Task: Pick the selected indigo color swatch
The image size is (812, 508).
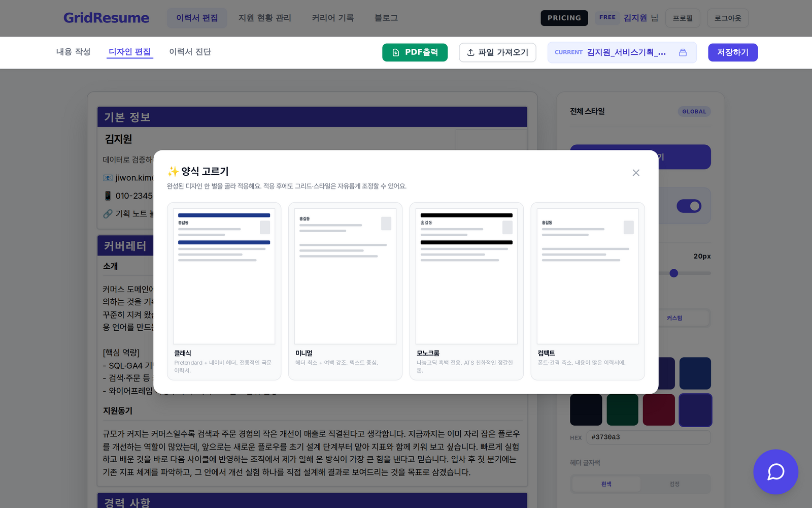Action: pyautogui.click(x=695, y=410)
